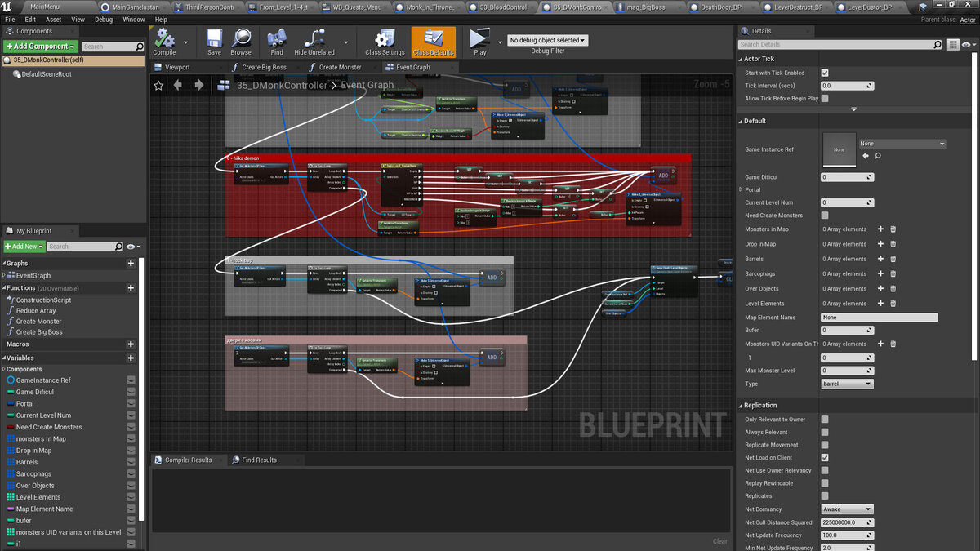Add element to Level Elements array
The width and height of the screenshot is (980, 551).
pyautogui.click(x=880, y=304)
